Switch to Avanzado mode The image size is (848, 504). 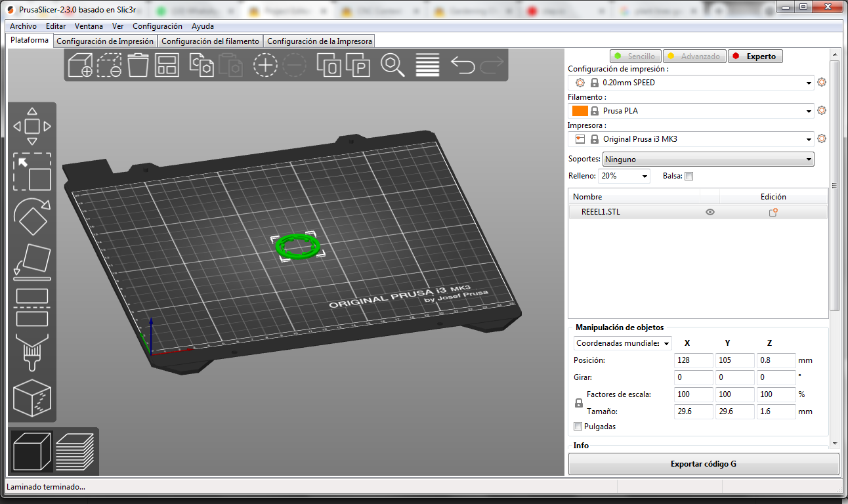[x=695, y=56]
